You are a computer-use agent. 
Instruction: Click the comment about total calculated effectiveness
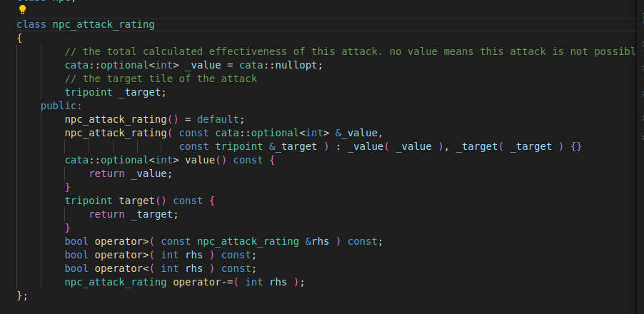point(351,51)
